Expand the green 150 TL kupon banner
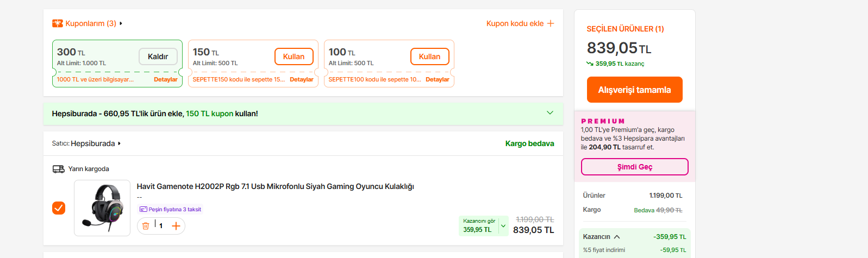Image resolution: width=868 pixels, height=258 pixels. [549, 113]
